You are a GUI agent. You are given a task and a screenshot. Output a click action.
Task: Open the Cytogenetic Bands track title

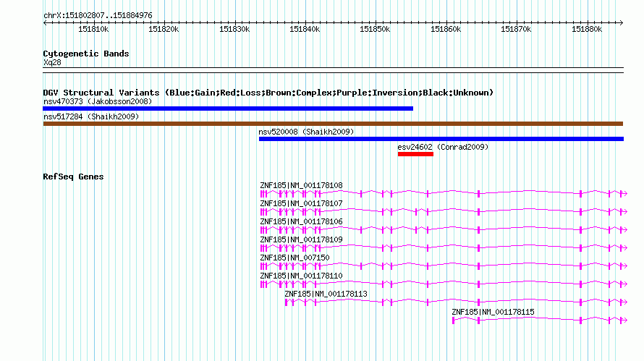(x=86, y=54)
